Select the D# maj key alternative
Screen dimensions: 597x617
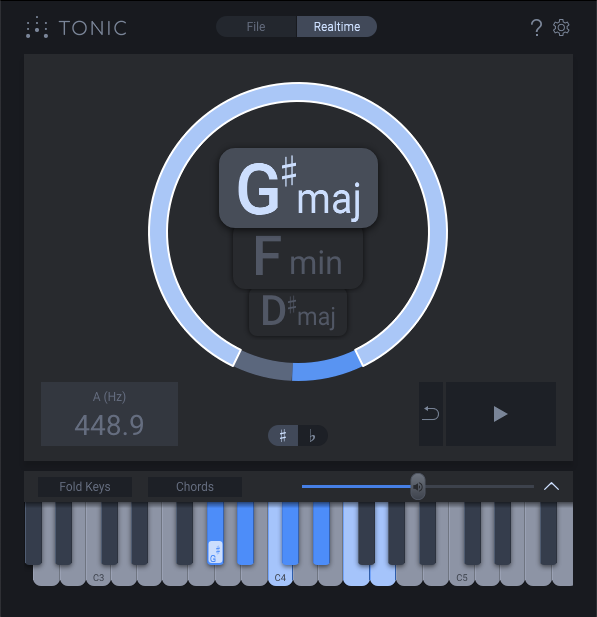[x=298, y=313]
